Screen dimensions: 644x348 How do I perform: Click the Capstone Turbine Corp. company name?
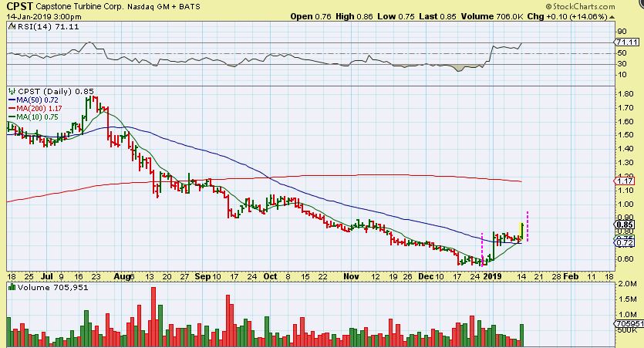79,7
